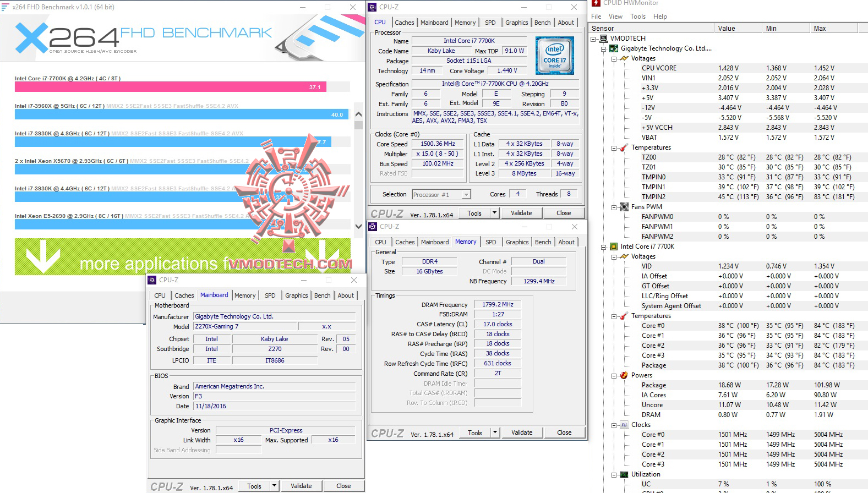Switch to Bench tab in top CPU-Z window
This screenshot has width=868, height=493.
coord(543,23)
